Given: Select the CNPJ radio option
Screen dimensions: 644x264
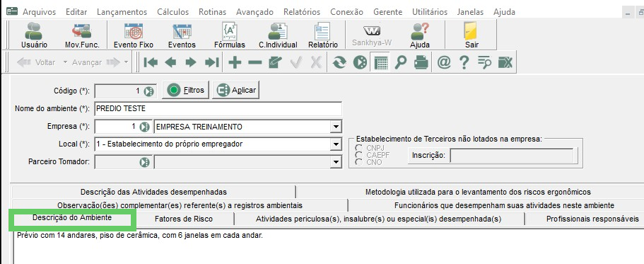Looking at the screenshot, I should pos(359,148).
